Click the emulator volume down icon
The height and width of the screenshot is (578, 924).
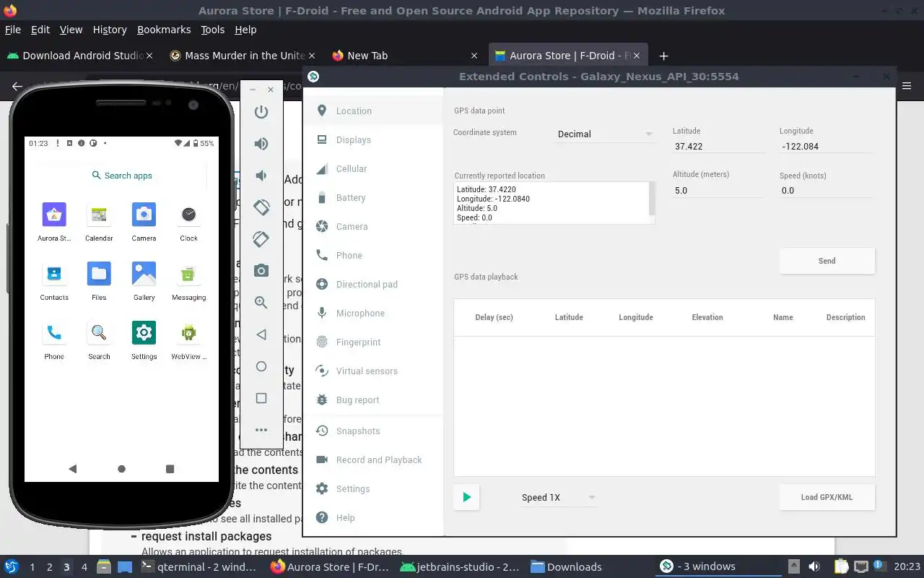point(261,176)
